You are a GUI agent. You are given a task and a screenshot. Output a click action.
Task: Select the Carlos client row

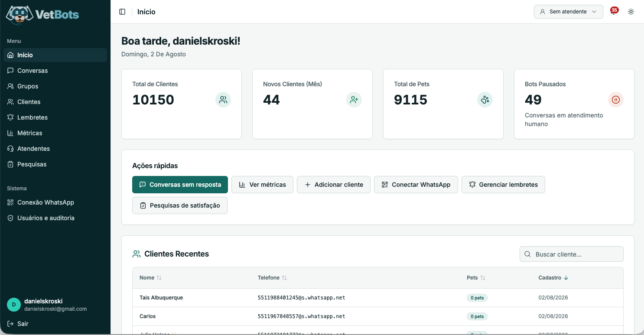coord(378,316)
